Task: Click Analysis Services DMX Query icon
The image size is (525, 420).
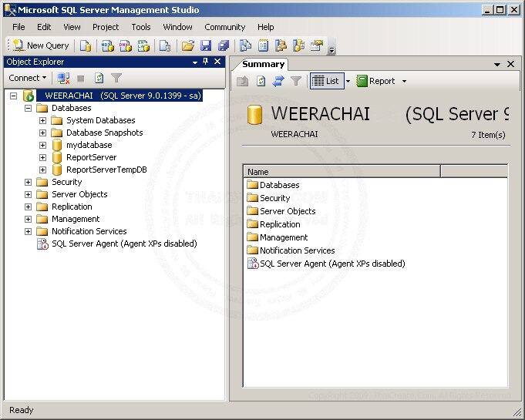Action: (x=126, y=45)
